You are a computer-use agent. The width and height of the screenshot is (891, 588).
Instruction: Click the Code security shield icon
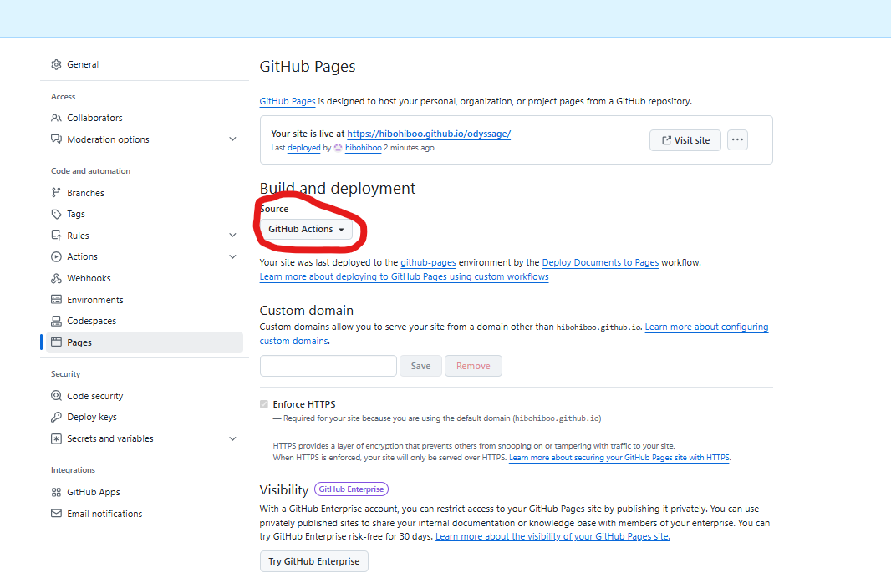(x=56, y=396)
